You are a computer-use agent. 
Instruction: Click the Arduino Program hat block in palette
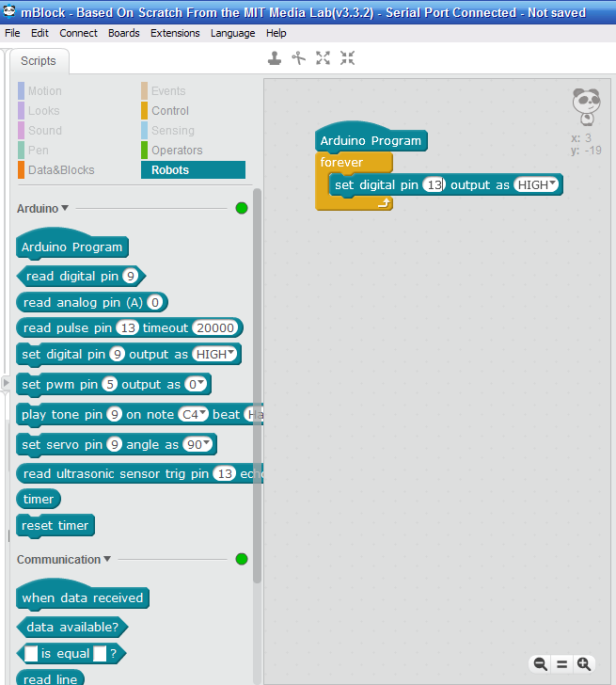(x=72, y=243)
